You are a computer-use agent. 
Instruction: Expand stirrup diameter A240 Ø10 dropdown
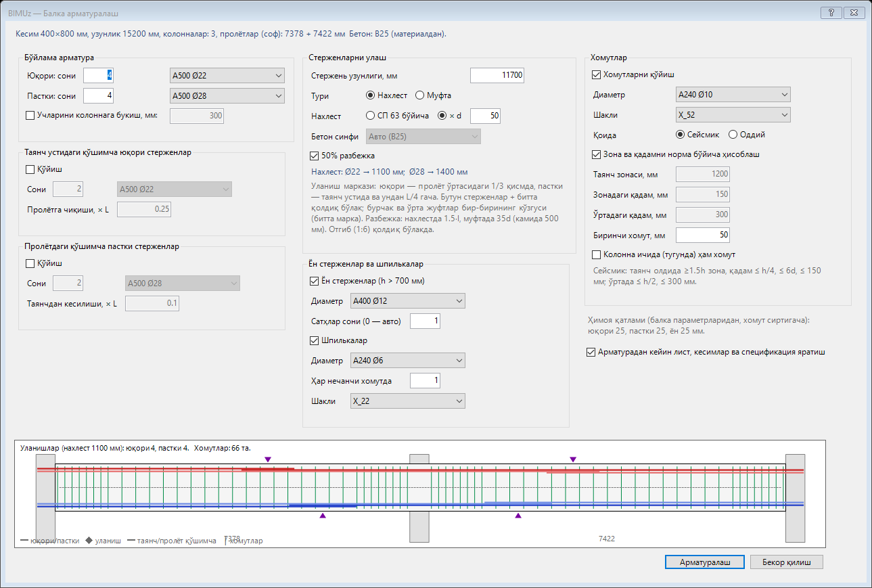[733, 95]
